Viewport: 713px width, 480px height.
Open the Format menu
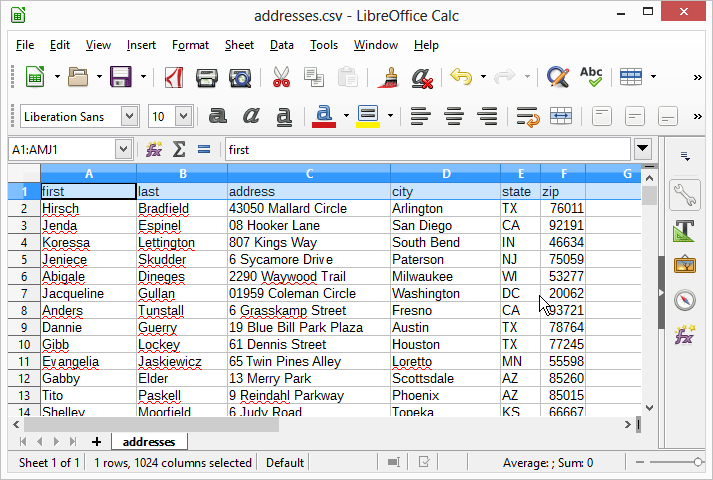click(190, 45)
